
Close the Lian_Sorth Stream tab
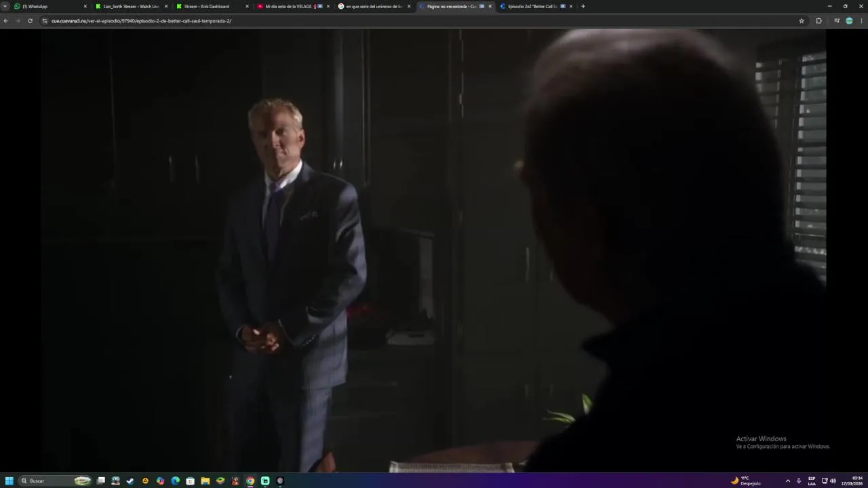pos(166,6)
